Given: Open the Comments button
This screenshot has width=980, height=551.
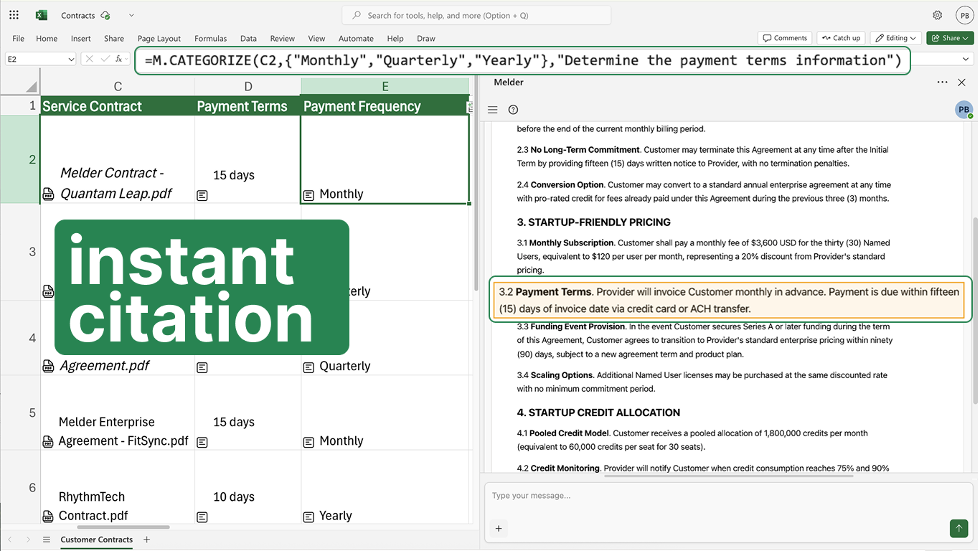Looking at the screenshot, I should pyautogui.click(x=785, y=38).
